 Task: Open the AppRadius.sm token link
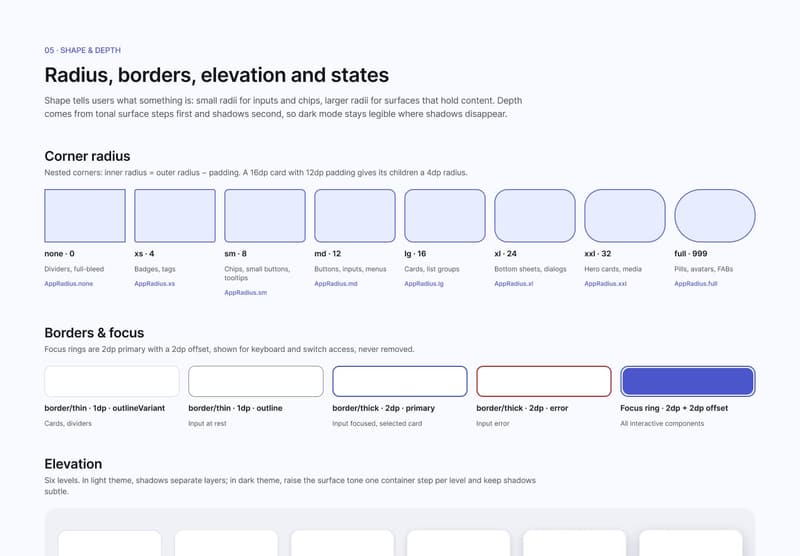(245, 293)
